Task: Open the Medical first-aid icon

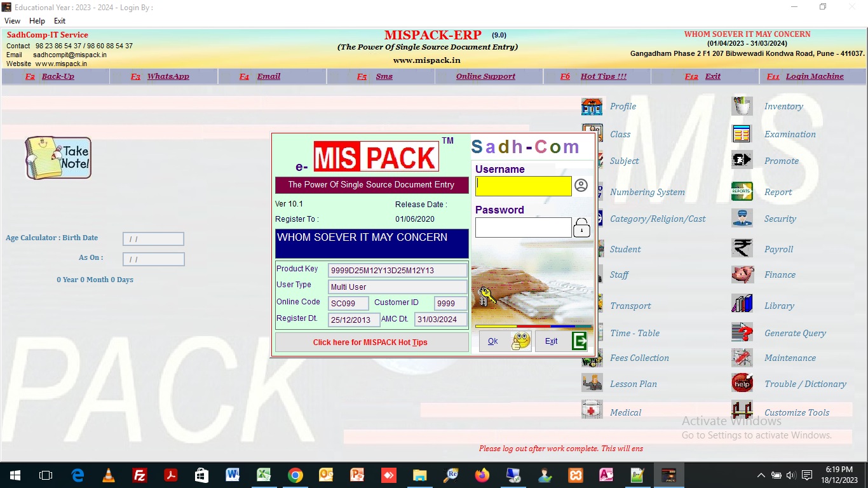Action: (x=592, y=410)
